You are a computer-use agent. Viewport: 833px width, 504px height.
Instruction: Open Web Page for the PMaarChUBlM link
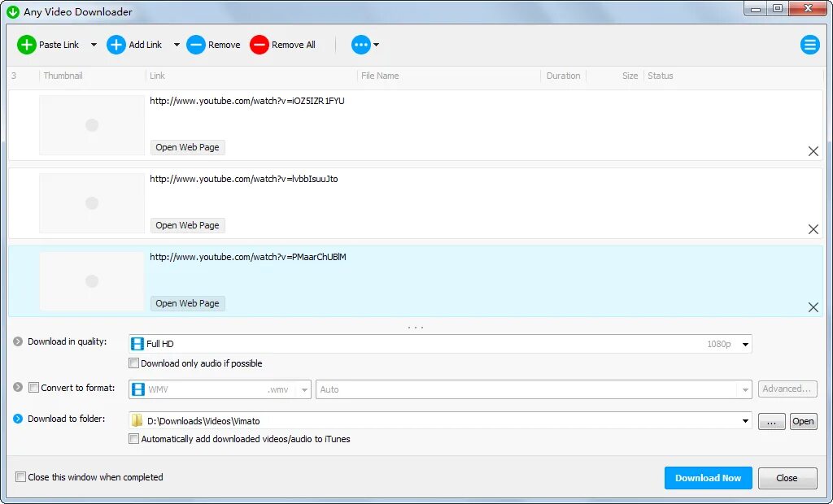tap(188, 303)
